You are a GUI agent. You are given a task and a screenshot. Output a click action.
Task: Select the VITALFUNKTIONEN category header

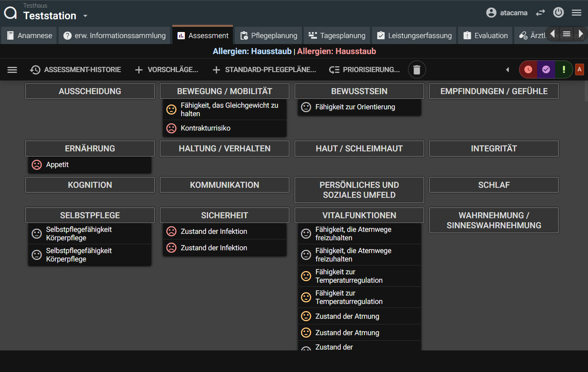[359, 215]
